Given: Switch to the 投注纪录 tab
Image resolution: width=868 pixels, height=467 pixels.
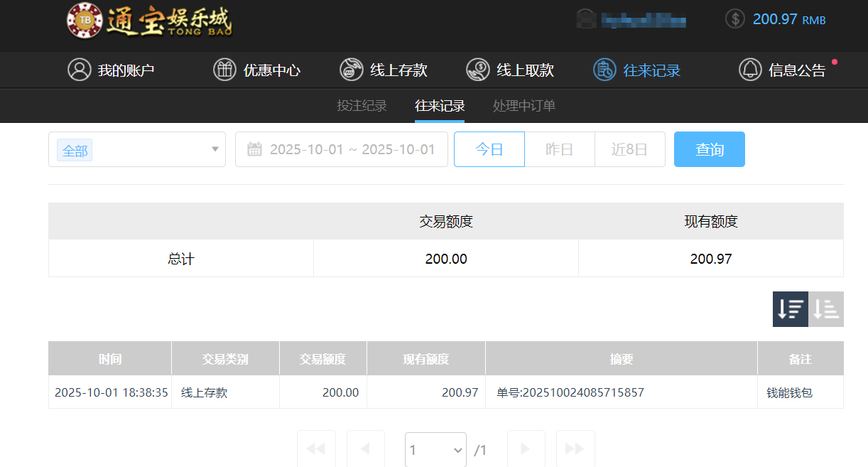Looking at the screenshot, I should [361, 105].
